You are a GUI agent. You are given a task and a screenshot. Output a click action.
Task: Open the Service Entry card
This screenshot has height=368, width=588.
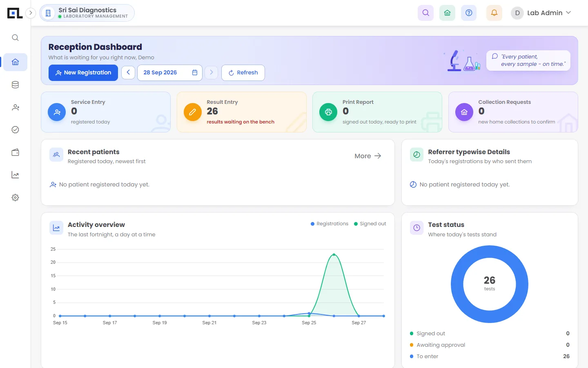[x=106, y=112]
